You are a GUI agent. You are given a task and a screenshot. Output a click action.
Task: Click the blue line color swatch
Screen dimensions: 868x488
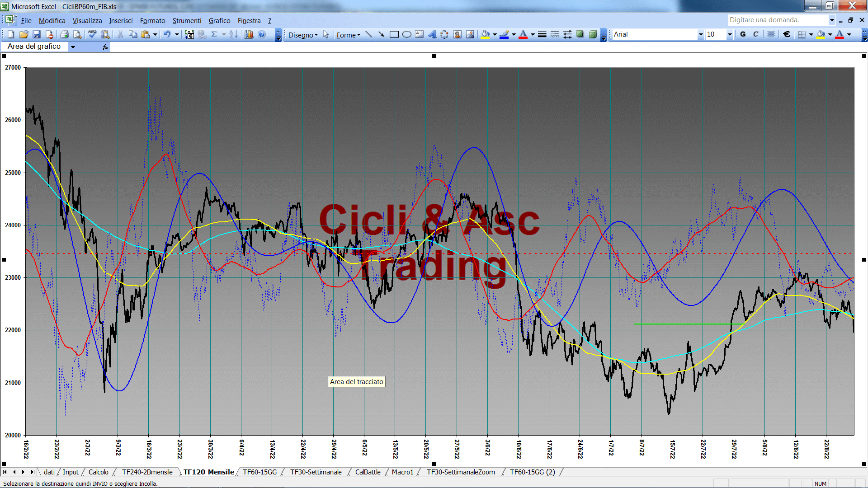[505, 34]
